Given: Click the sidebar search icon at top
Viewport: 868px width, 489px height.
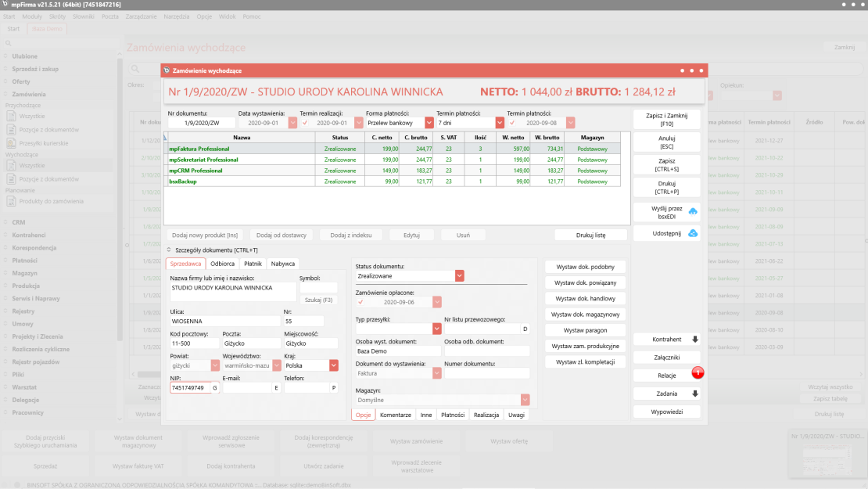Looking at the screenshot, I should pyautogui.click(x=9, y=43).
